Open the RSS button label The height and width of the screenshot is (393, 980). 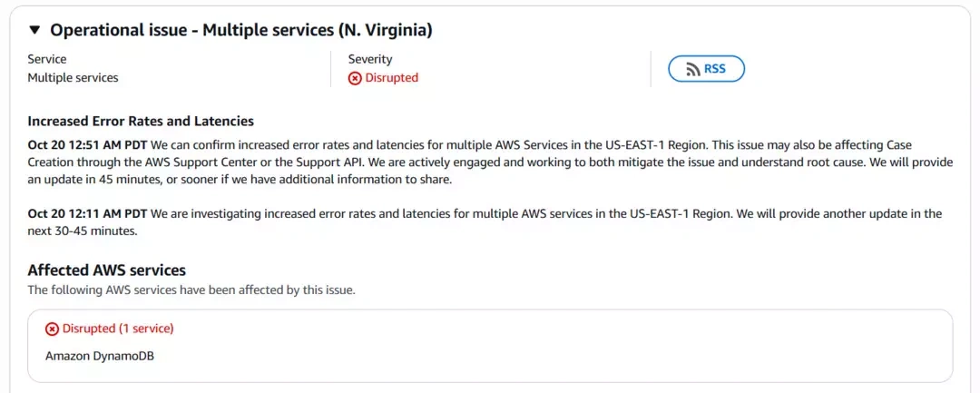pyautogui.click(x=715, y=69)
